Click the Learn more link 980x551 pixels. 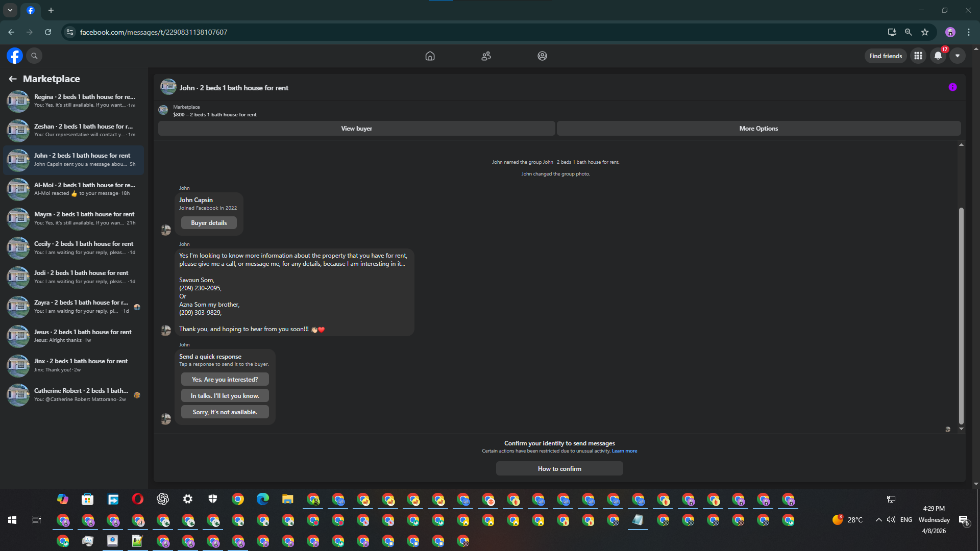coord(624,451)
